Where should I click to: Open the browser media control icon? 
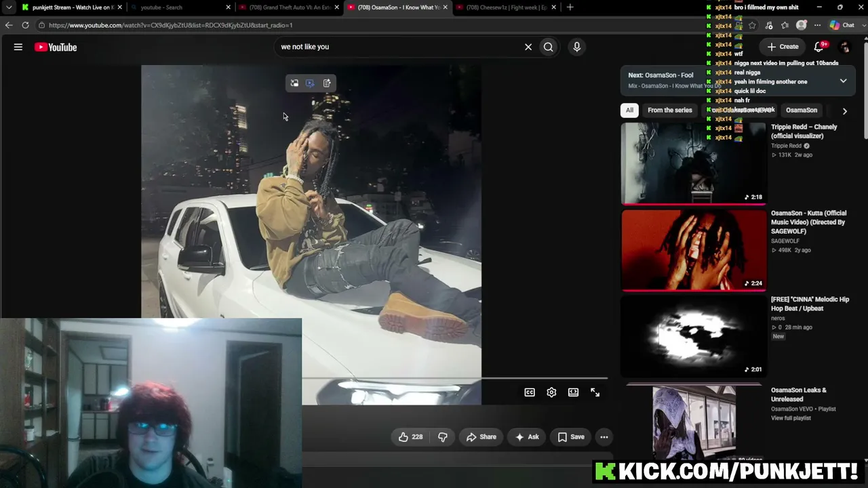(768, 25)
